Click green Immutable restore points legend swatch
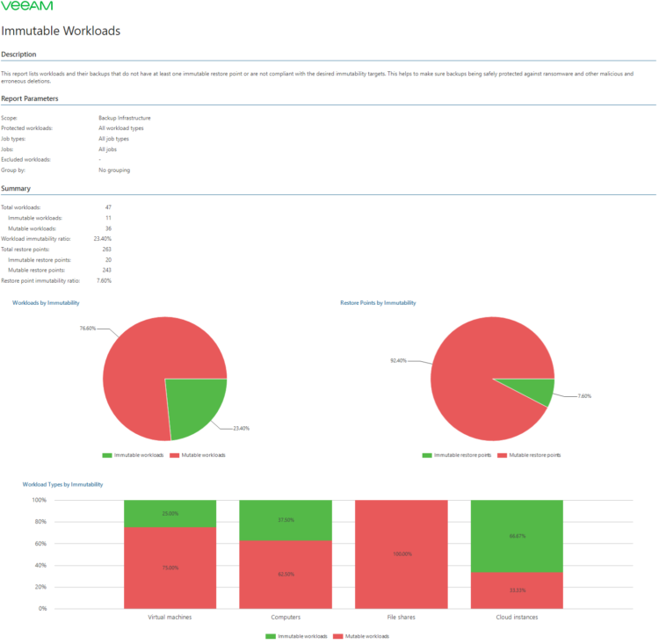Image resolution: width=659 pixels, height=644 pixels. (x=427, y=455)
